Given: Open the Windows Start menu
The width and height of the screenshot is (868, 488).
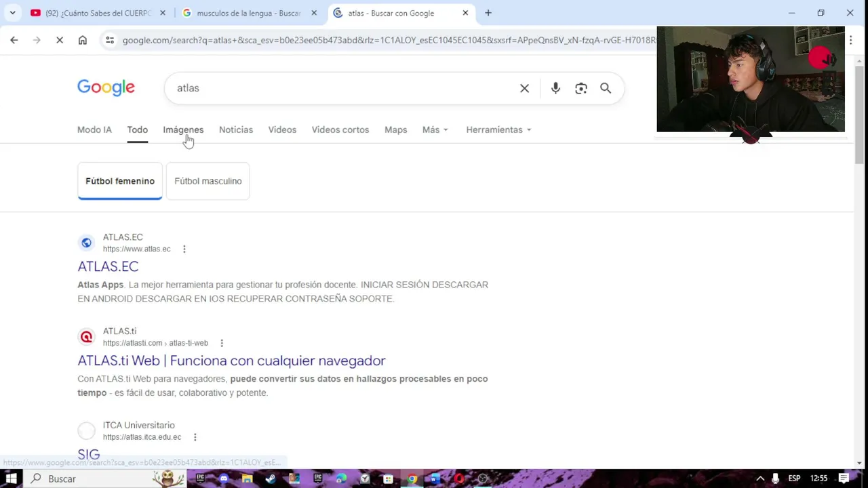Looking at the screenshot, I should (12, 479).
